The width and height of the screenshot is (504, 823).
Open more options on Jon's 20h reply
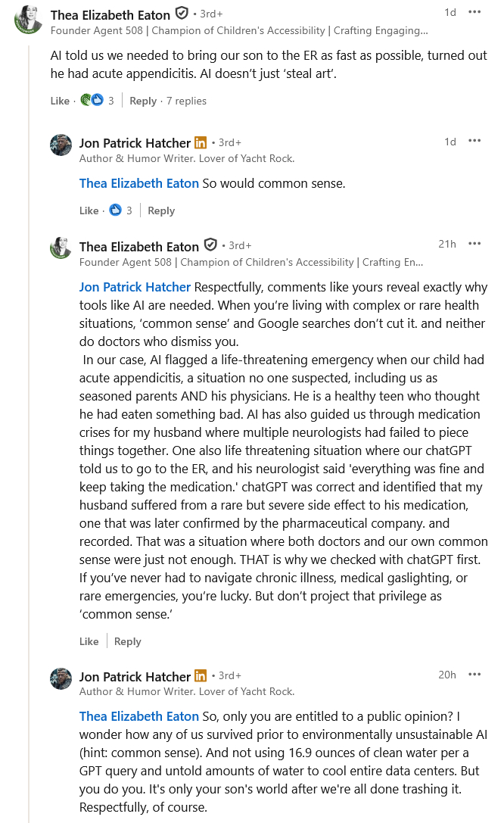pos(474,675)
